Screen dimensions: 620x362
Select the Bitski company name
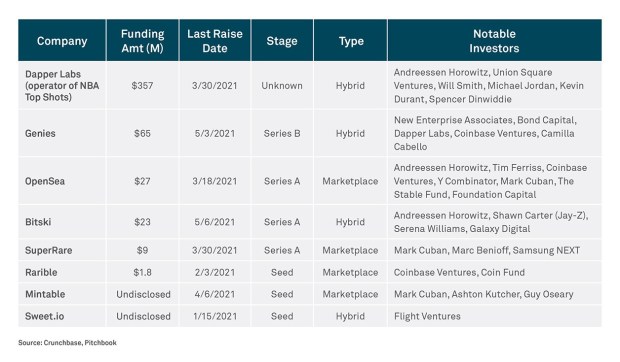[x=38, y=222]
